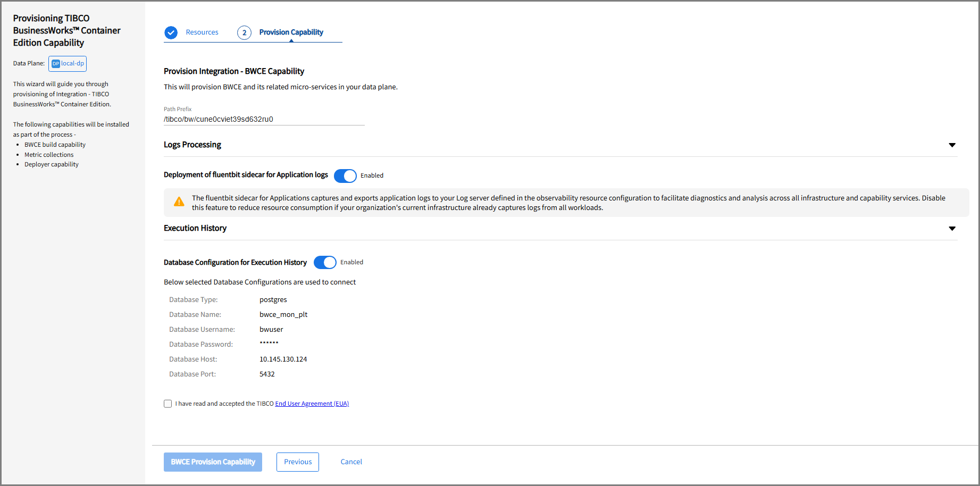The height and width of the screenshot is (486, 980).
Task: Click the yellow warning triangle icon
Action: point(179,202)
